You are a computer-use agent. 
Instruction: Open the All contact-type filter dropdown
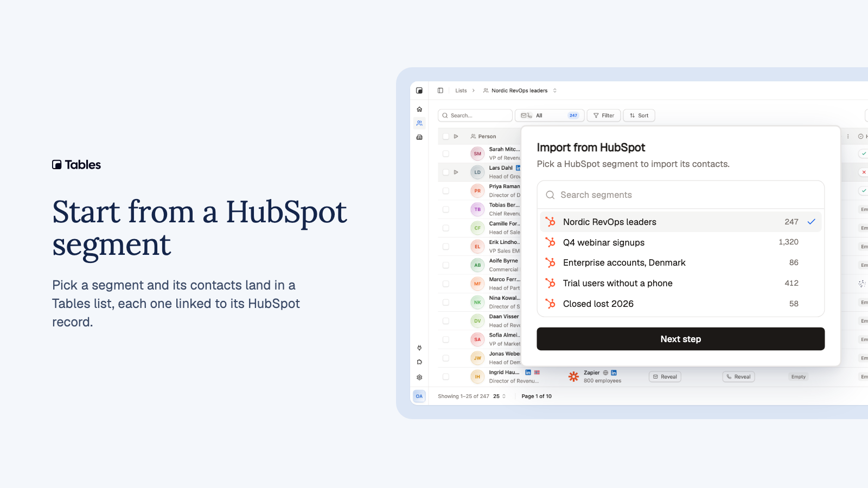(x=550, y=115)
